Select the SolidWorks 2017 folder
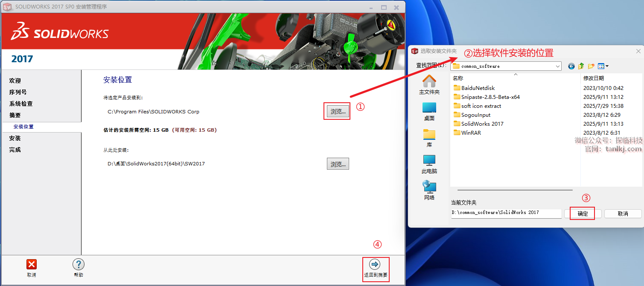Screen dimensions: 644x286 478,124
